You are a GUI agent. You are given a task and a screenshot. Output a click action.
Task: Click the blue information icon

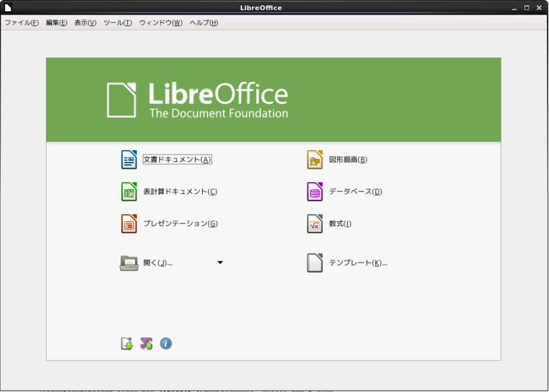[x=166, y=343]
